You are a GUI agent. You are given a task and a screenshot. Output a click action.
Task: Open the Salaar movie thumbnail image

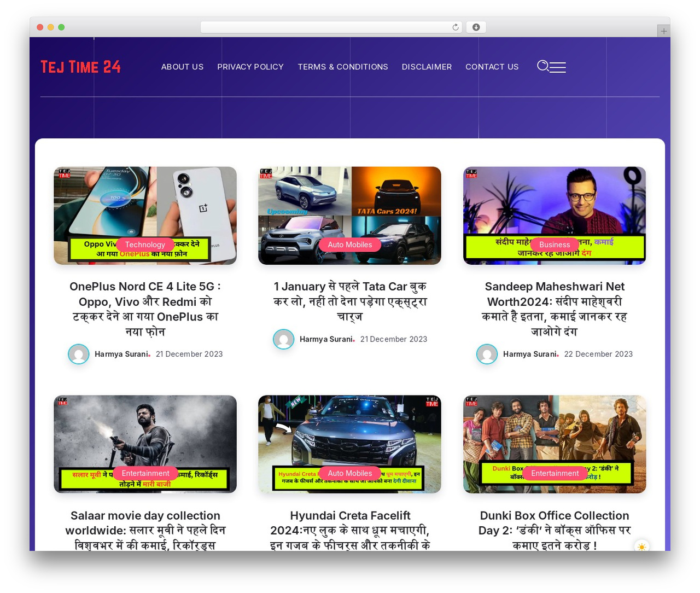click(145, 444)
